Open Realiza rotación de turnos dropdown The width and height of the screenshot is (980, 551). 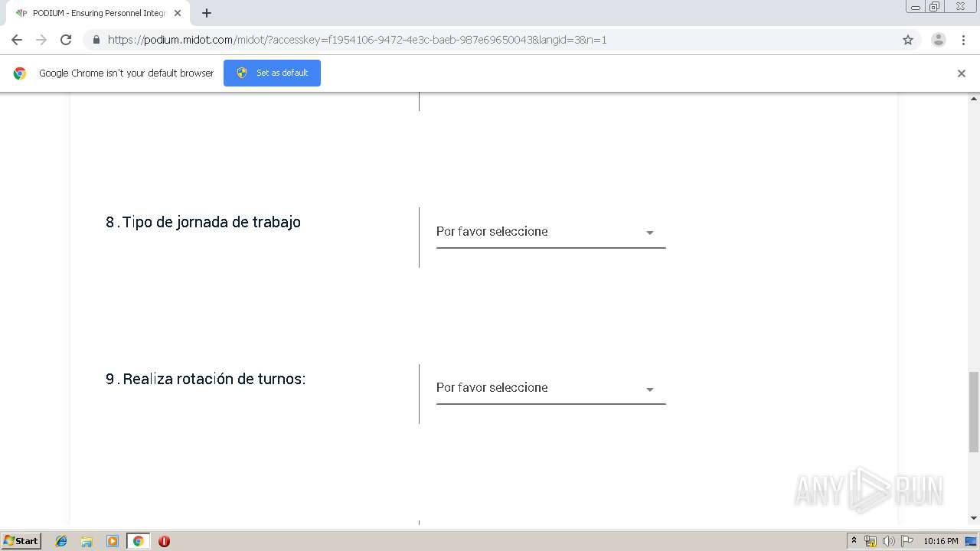pyautogui.click(x=550, y=388)
